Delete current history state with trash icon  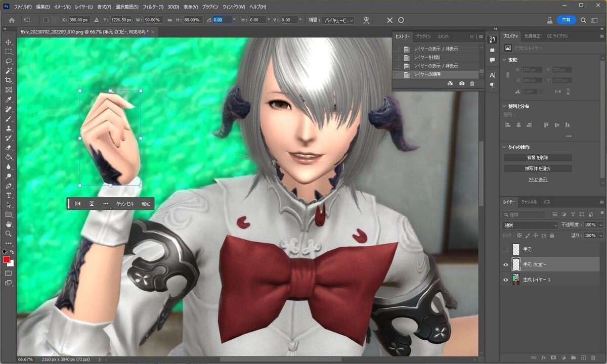click(472, 83)
